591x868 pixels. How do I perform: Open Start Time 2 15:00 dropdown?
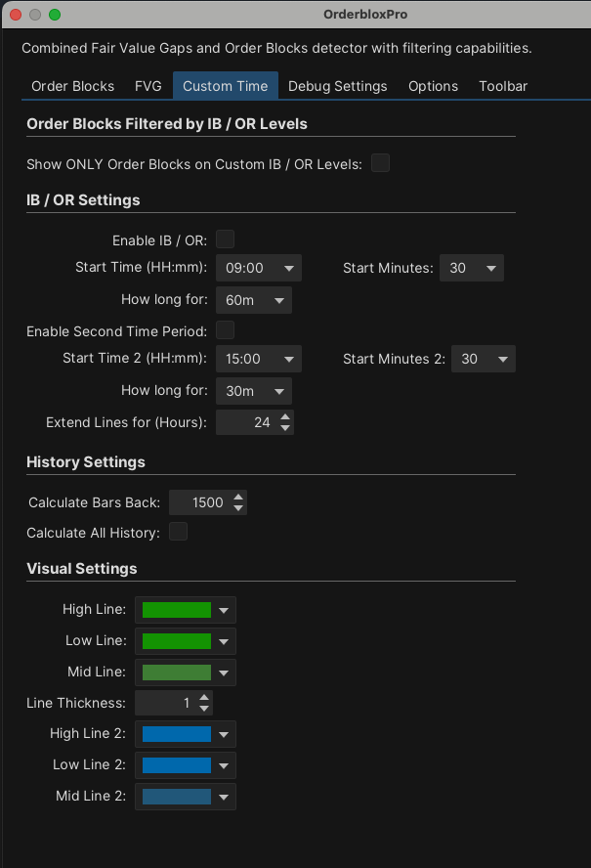pos(261,359)
